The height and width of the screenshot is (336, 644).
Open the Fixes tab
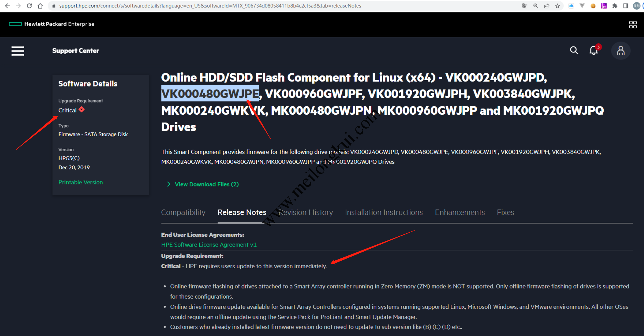click(x=505, y=212)
